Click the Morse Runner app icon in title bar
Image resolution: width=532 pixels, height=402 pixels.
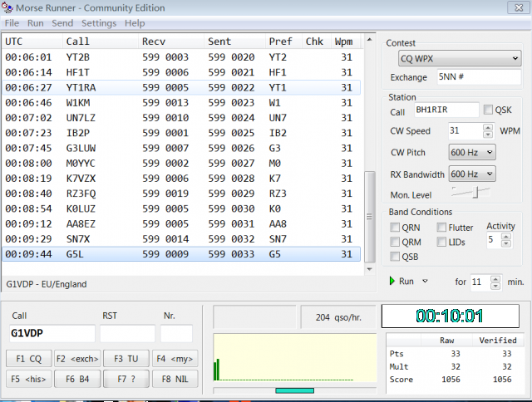tap(7, 7)
